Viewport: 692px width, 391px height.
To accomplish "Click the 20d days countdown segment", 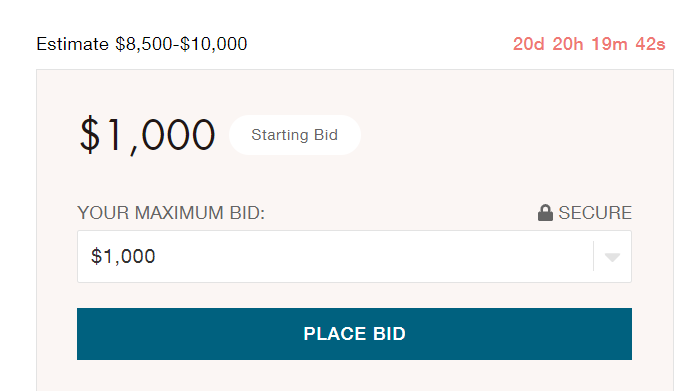I will tap(529, 44).
